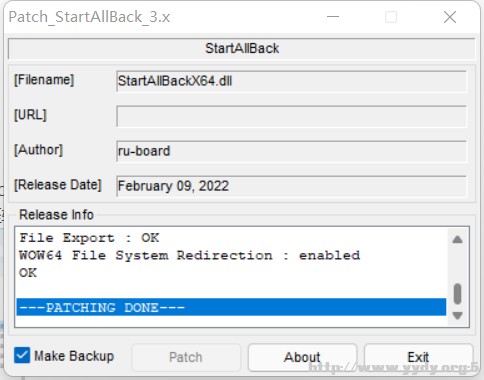Click the Release Info scroll up arrow
The height and width of the screenshot is (380, 484).
coord(458,239)
